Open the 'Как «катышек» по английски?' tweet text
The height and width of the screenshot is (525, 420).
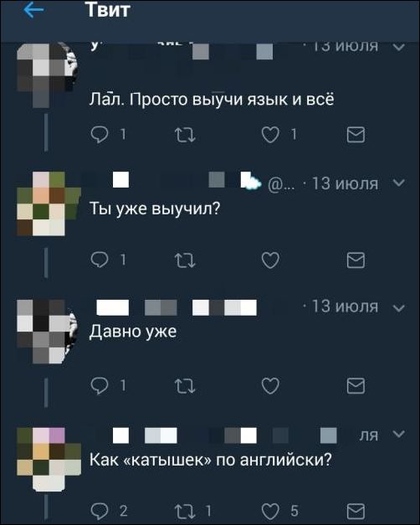click(211, 460)
